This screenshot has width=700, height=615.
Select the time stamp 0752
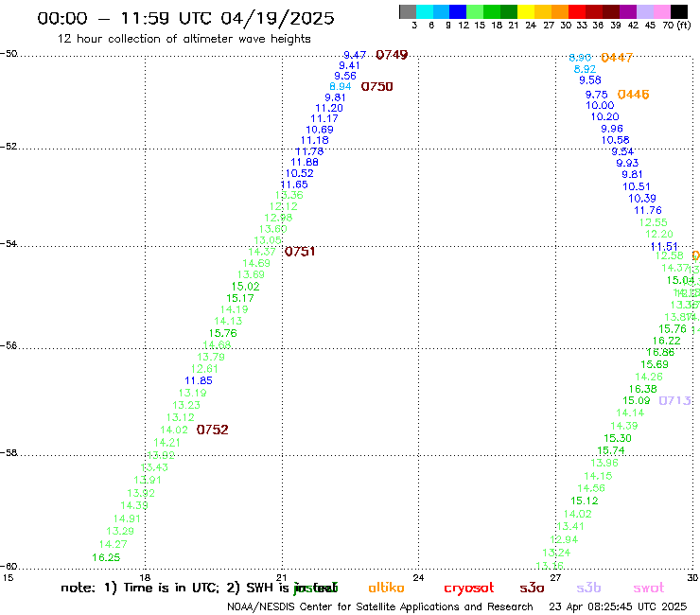[212, 430]
